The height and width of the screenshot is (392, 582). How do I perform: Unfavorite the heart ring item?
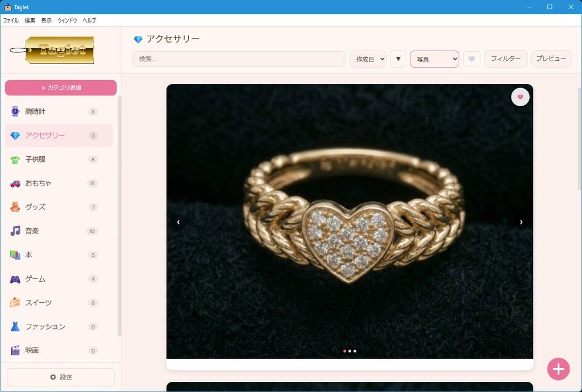pos(520,97)
